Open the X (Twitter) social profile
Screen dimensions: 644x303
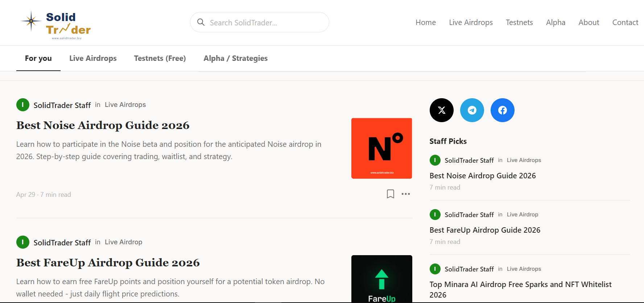(x=442, y=110)
